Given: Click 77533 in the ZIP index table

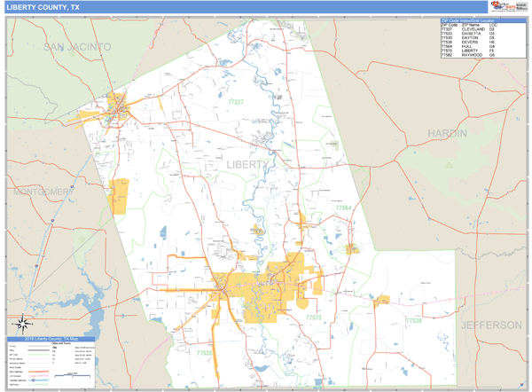Looking at the screenshot, I should point(447,34).
